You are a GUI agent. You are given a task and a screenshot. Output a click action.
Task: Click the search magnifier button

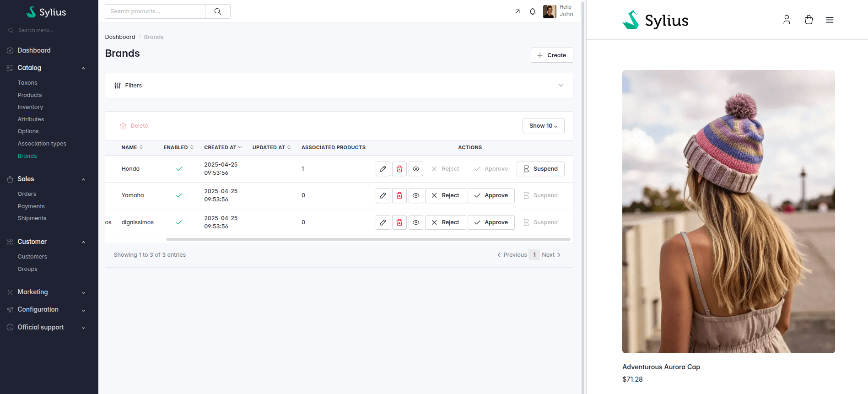click(218, 11)
